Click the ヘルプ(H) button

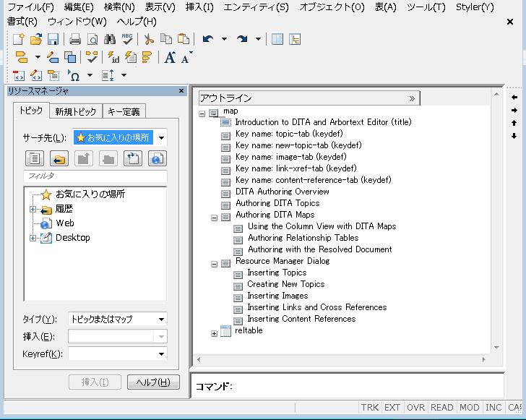153,382
